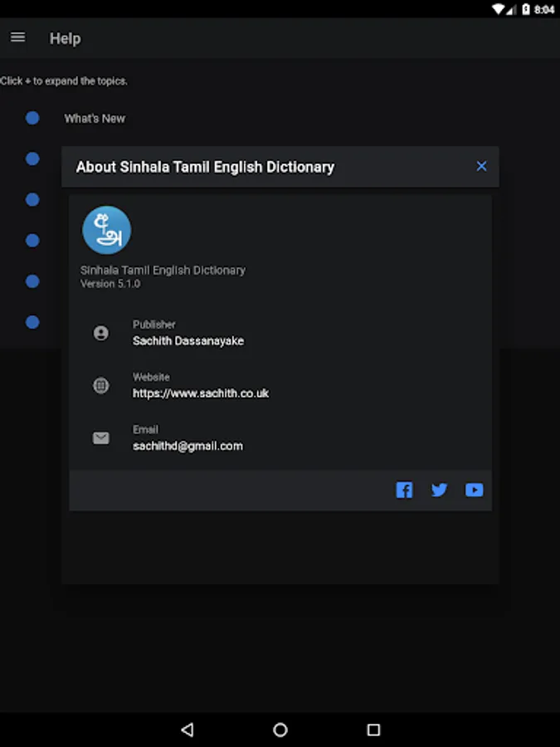The width and height of the screenshot is (560, 747).
Task: Tap the battery status bar icon
Action: [526, 9]
